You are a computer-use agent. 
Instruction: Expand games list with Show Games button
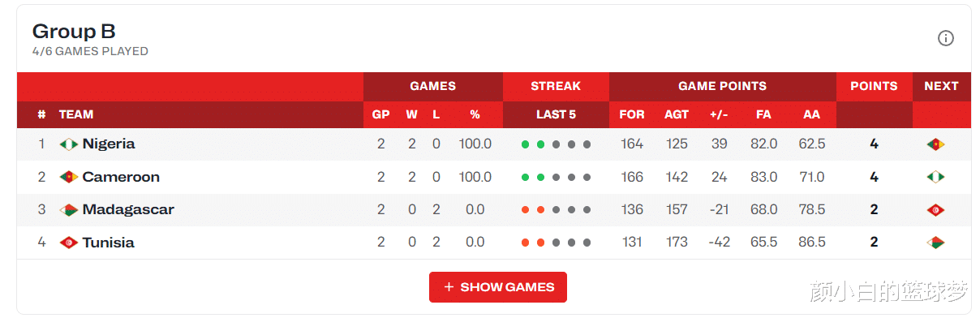(x=498, y=287)
